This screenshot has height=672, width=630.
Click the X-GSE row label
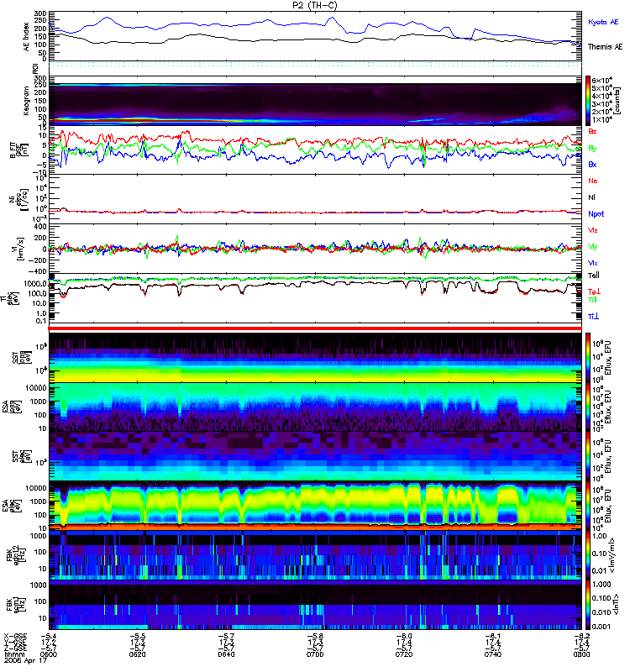(x=15, y=637)
